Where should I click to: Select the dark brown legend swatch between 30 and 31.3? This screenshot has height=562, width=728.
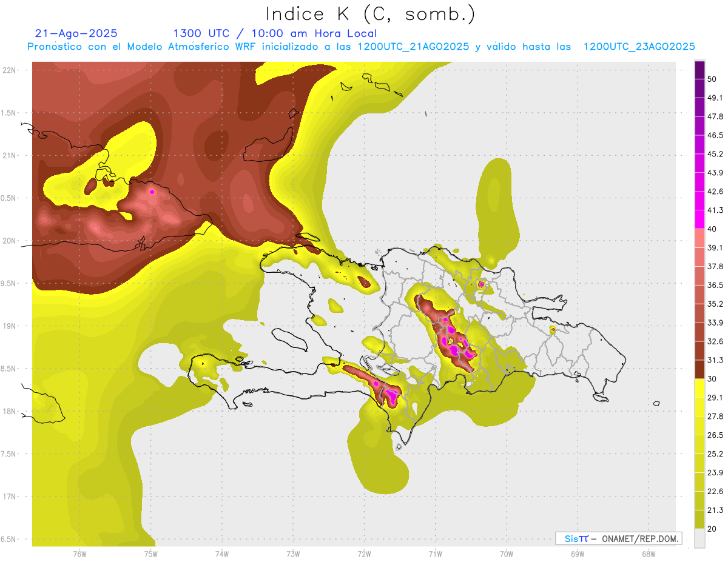[700, 369]
